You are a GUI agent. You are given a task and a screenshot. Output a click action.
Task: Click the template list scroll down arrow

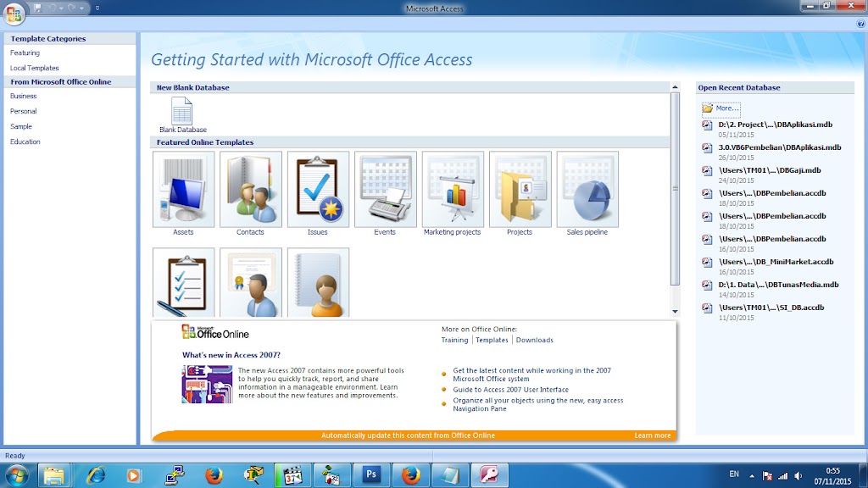tap(675, 312)
